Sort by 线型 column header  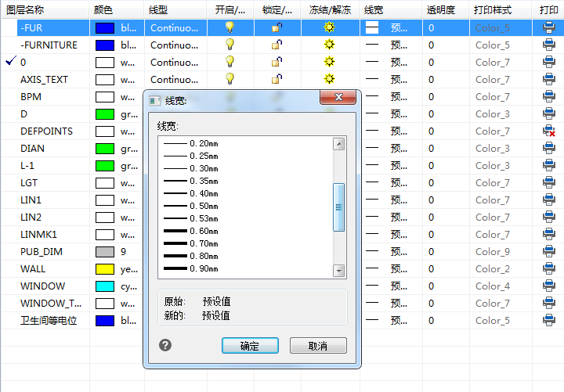click(x=175, y=9)
